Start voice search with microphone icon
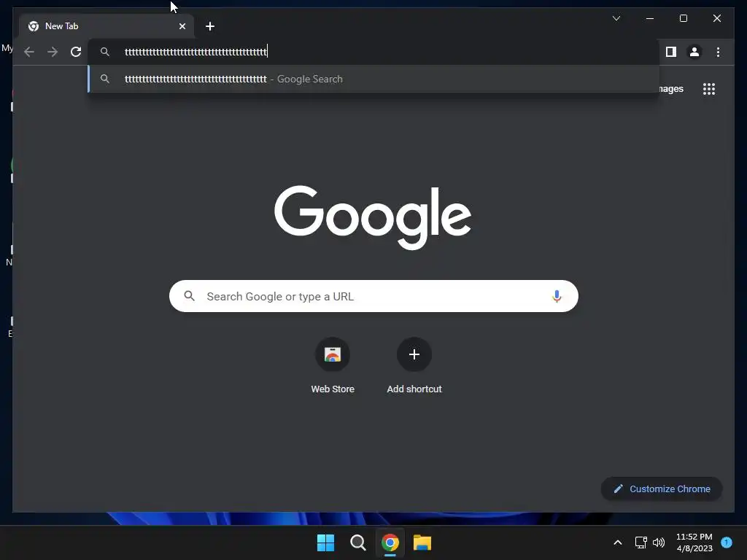Image resolution: width=747 pixels, height=560 pixels. [557, 296]
